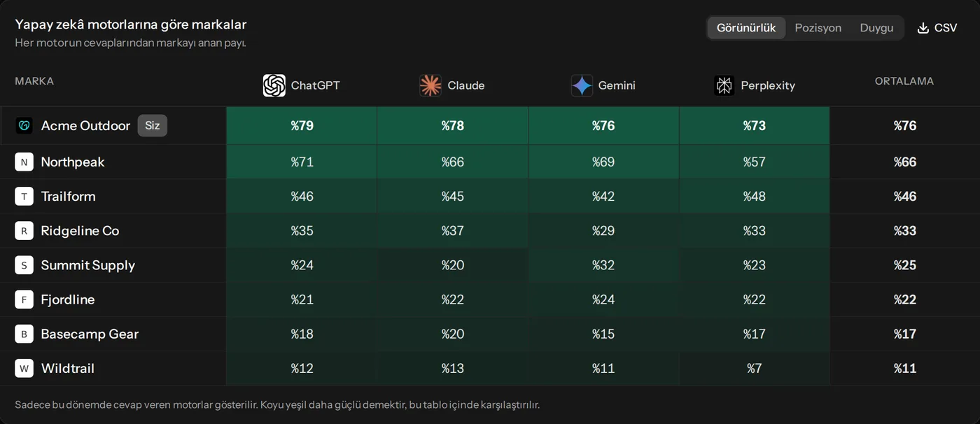Open the Basecamp Gear brand name
The image size is (980, 424).
[90, 334]
